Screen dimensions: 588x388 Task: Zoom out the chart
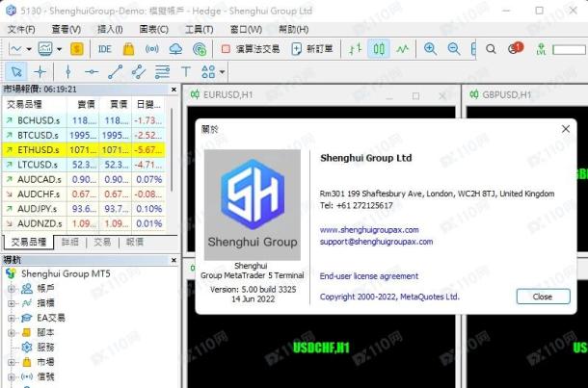point(454,49)
